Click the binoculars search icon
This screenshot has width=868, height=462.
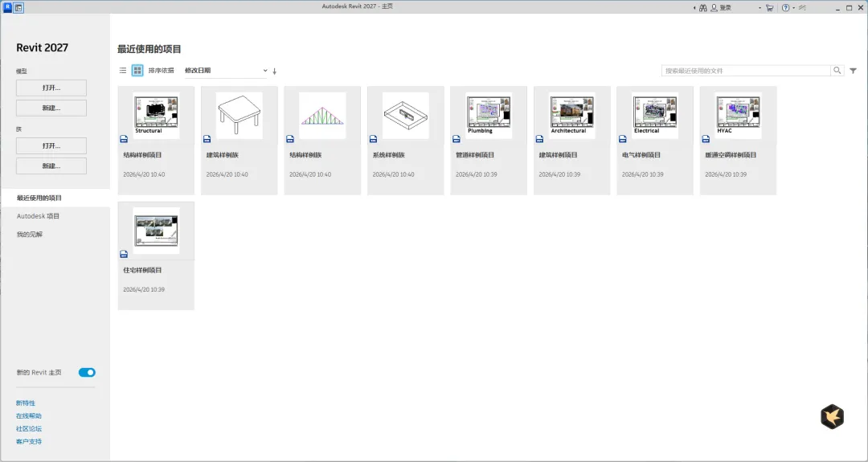pyautogui.click(x=703, y=8)
